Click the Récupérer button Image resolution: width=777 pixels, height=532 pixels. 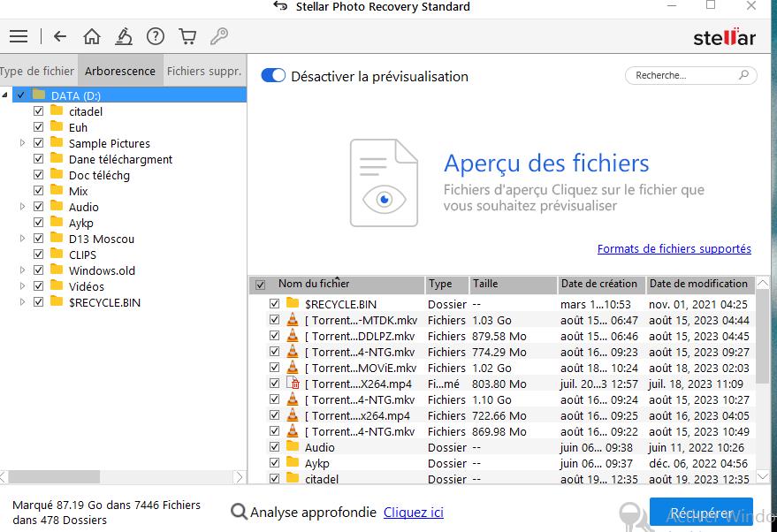[x=701, y=513]
